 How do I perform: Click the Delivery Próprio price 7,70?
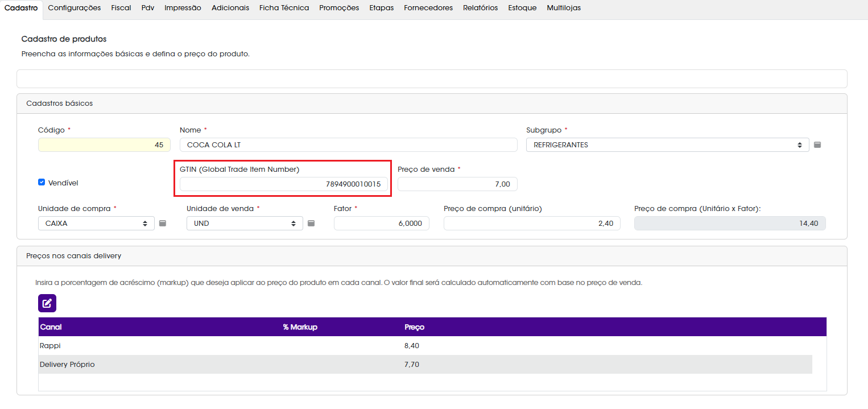[x=412, y=365]
